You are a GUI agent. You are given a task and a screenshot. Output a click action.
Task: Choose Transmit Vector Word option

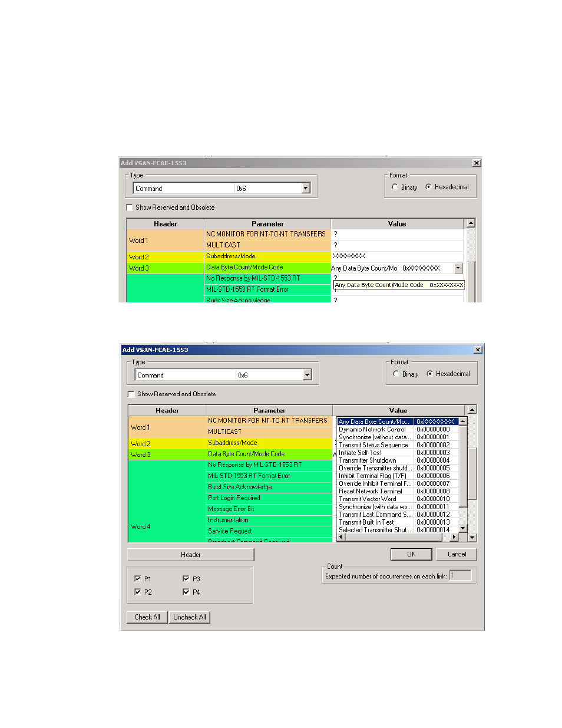tap(398, 499)
